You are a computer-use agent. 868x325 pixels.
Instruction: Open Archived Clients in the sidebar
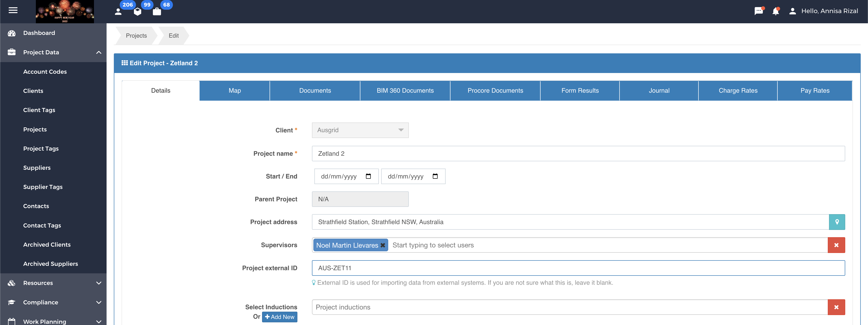pyautogui.click(x=47, y=245)
